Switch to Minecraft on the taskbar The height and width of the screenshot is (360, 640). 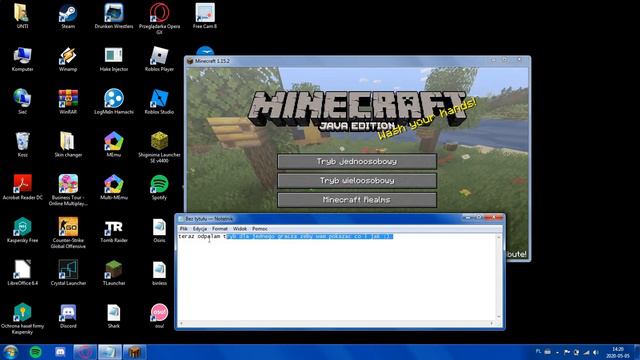click(134, 352)
